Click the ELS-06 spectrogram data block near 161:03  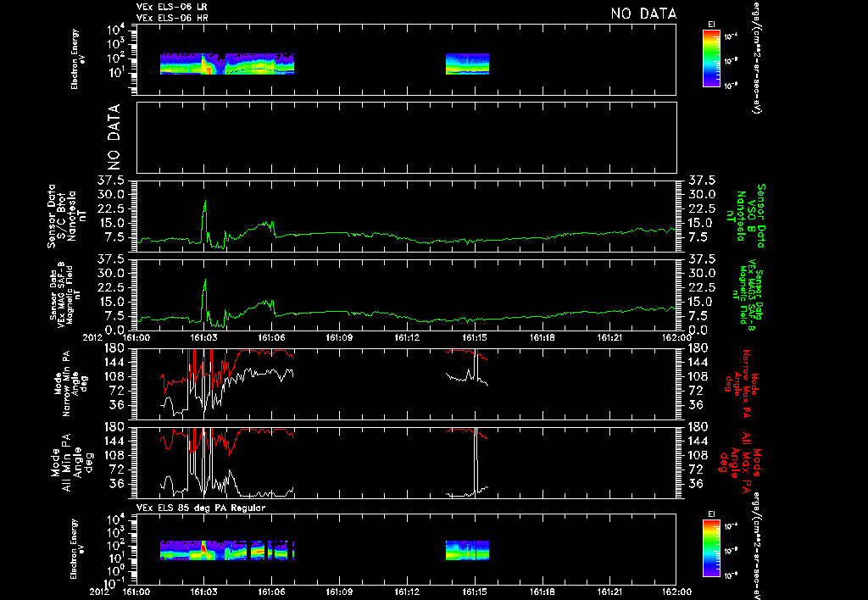(x=227, y=64)
